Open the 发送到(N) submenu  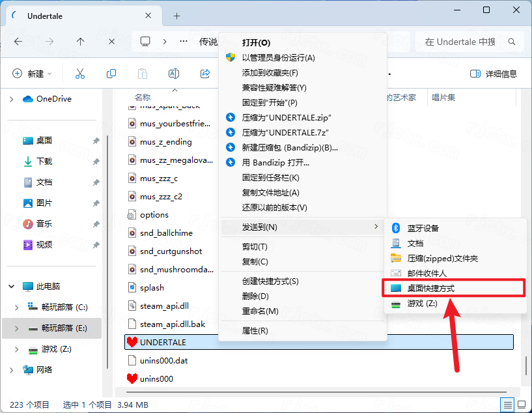coord(303,227)
